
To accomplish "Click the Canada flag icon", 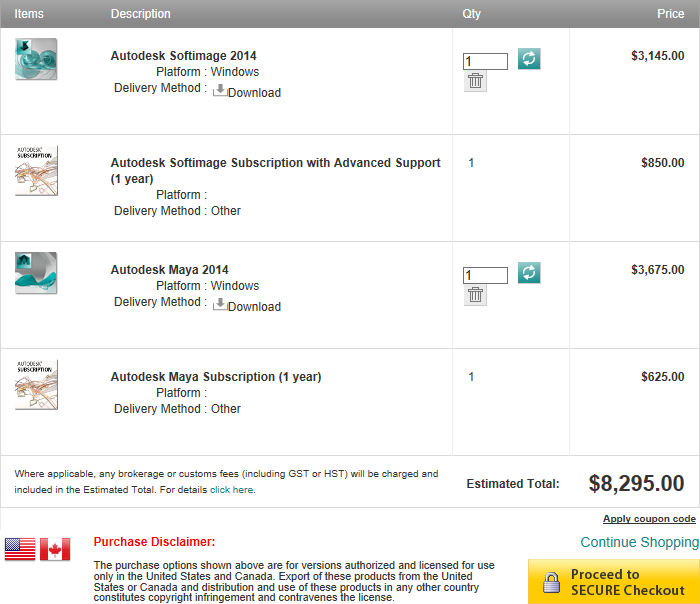I will pos(55,549).
